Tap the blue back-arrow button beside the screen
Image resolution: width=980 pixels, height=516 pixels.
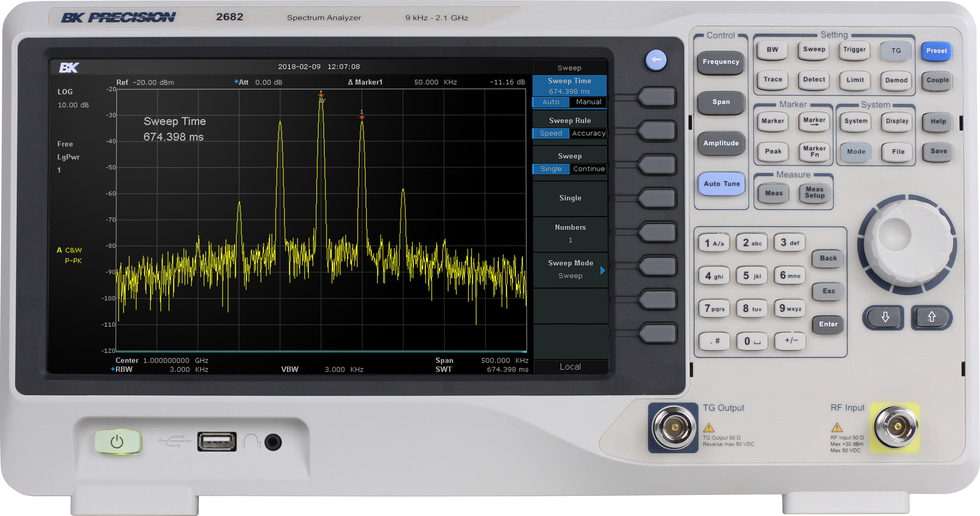point(656,60)
